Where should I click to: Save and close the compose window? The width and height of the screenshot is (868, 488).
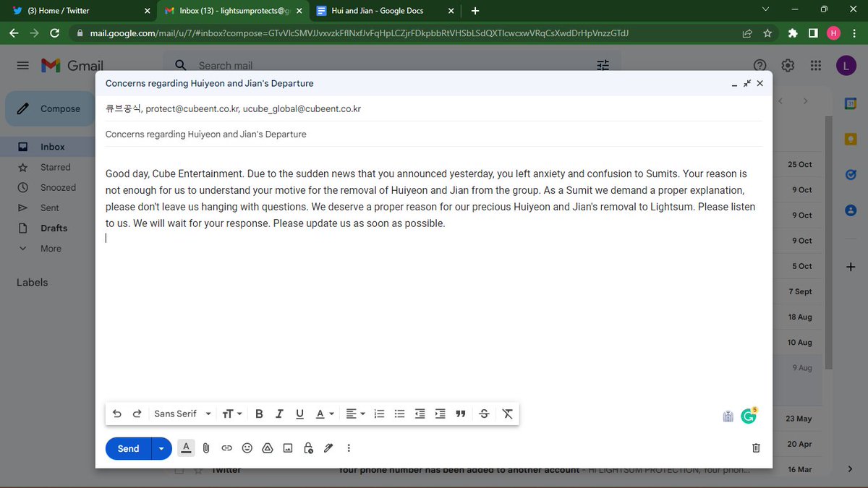point(759,84)
